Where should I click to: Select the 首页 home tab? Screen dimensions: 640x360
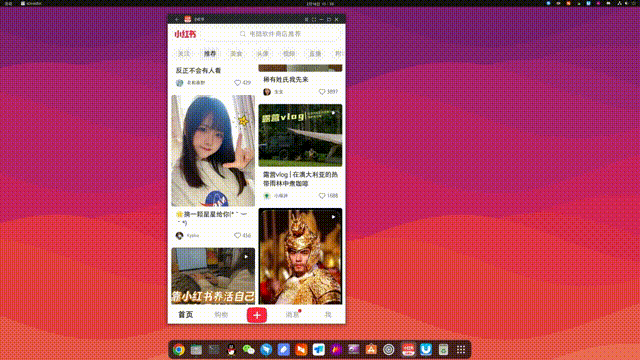[186, 315]
